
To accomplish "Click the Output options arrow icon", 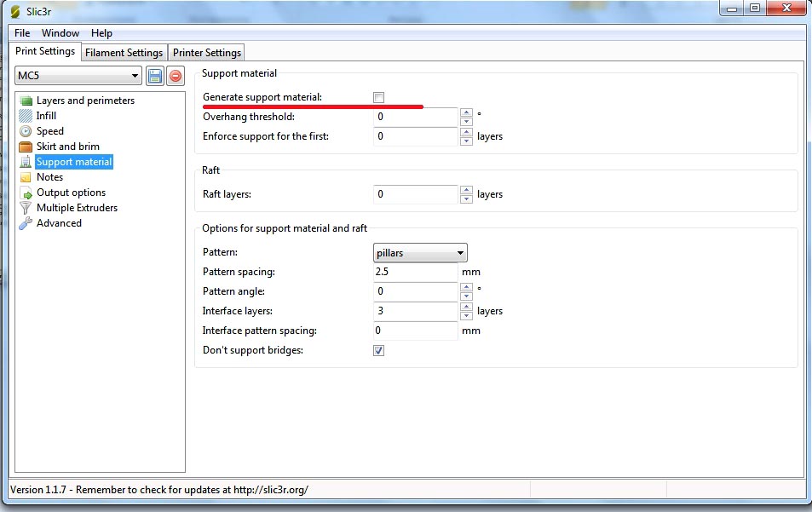I will (x=26, y=193).
